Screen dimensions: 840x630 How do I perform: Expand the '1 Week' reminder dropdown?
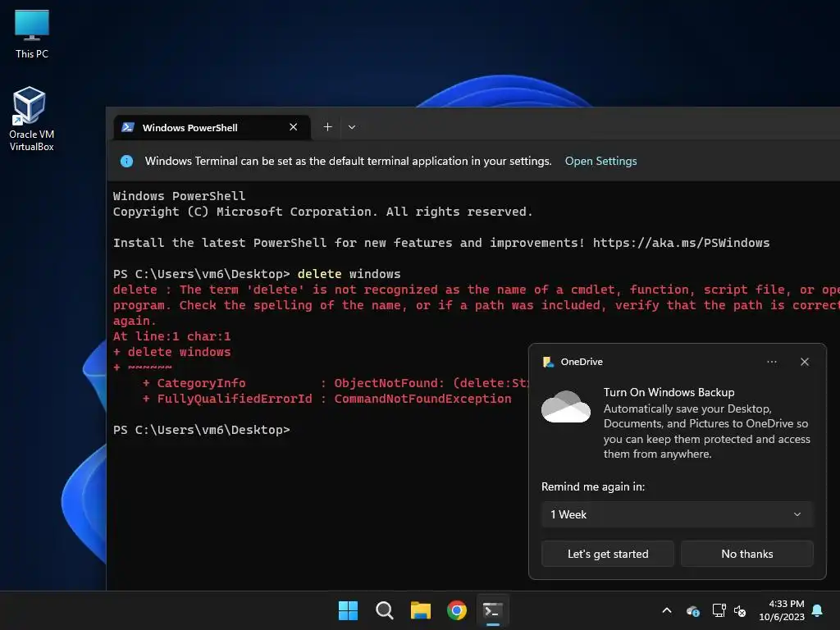click(x=677, y=514)
